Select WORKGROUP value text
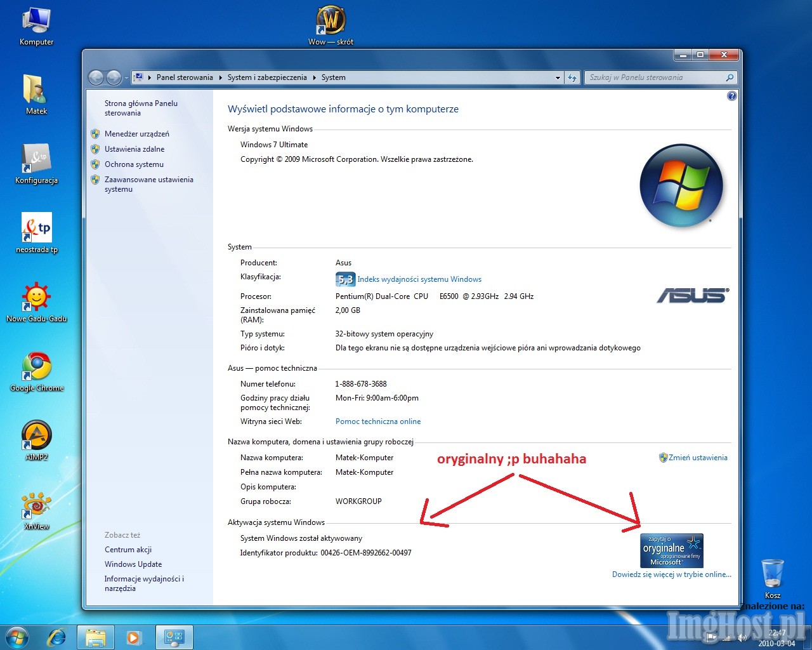 click(358, 501)
